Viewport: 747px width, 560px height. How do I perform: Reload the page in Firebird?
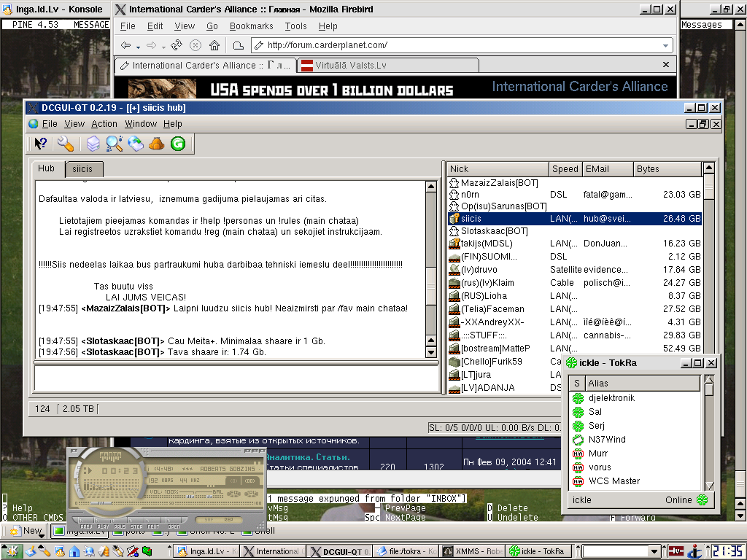[x=177, y=45]
